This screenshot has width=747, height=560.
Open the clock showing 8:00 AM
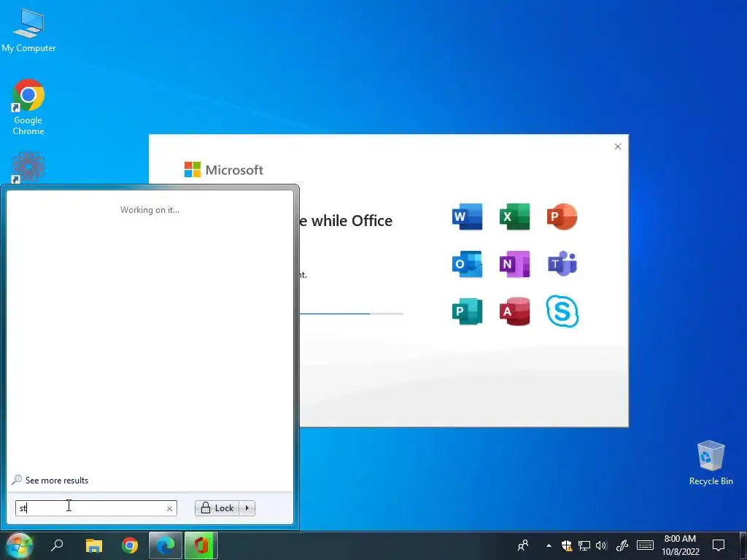point(681,545)
